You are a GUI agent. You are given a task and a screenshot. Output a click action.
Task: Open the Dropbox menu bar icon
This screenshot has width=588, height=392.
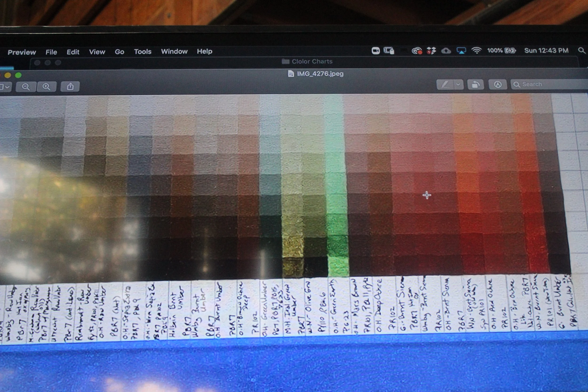click(431, 51)
